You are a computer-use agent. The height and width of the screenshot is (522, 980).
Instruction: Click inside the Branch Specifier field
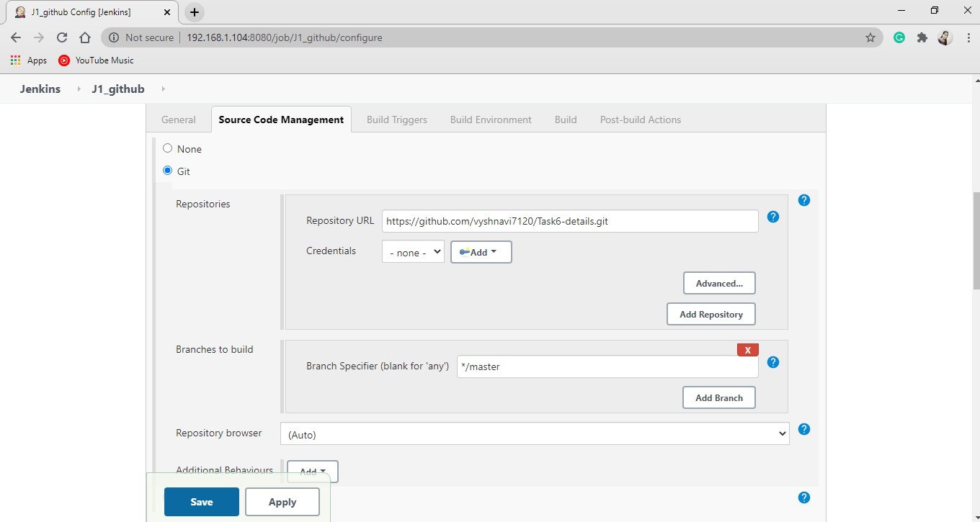(x=607, y=366)
